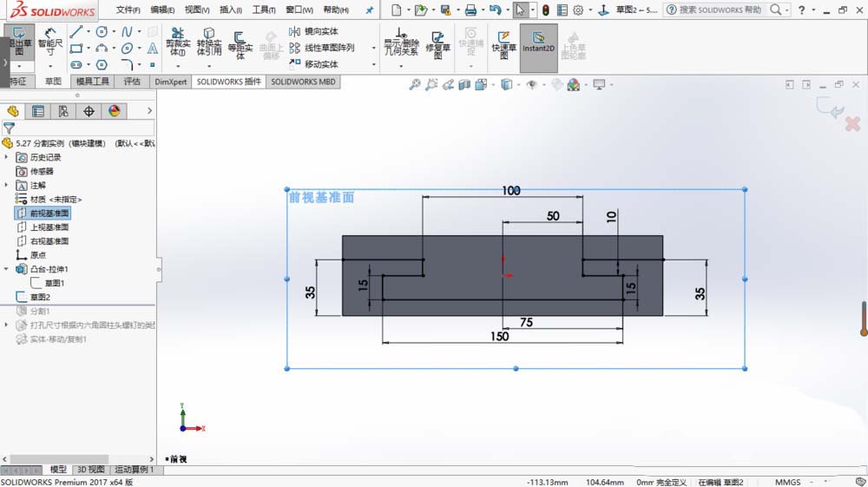Open the Line tool dropdown arrow
The image size is (868, 487).
point(88,31)
